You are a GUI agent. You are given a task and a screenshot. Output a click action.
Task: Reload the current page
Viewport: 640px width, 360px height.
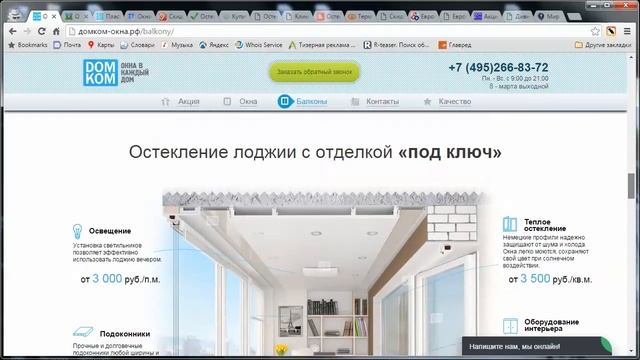click(x=41, y=31)
